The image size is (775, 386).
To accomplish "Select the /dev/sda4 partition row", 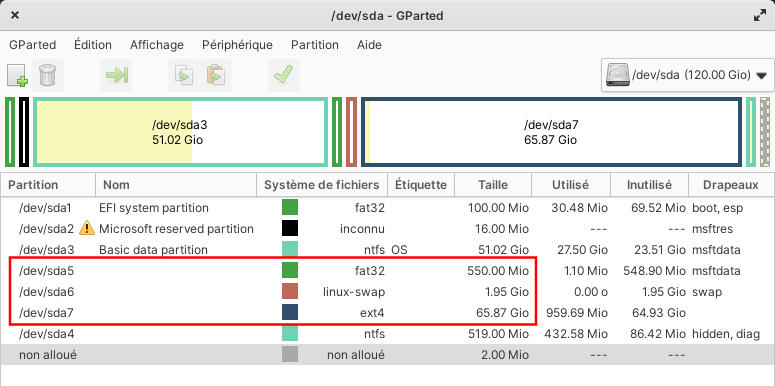I will click(x=388, y=334).
